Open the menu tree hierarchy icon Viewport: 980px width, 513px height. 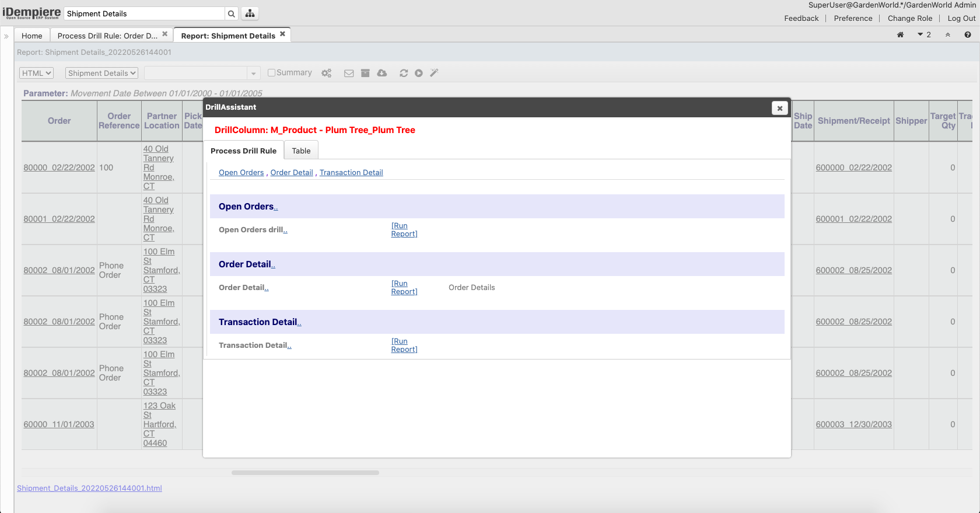pyautogui.click(x=250, y=13)
